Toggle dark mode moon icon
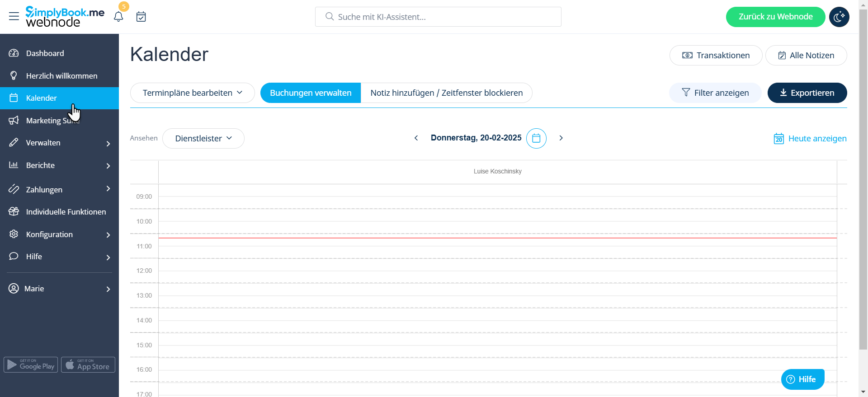 tap(839, 17)
